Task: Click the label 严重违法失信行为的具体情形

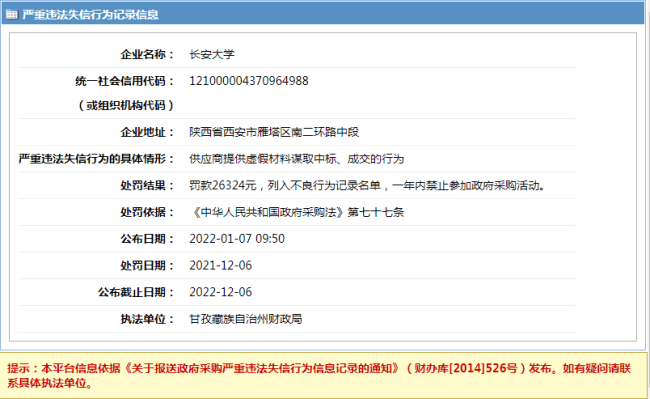Action: (x=96, y=159)
